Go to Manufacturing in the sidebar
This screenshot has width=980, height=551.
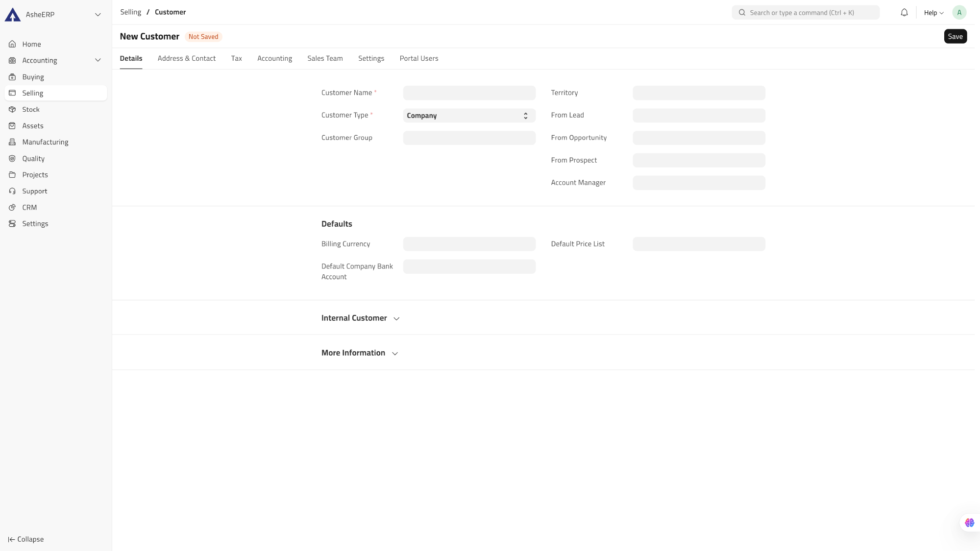pos(45,142)
